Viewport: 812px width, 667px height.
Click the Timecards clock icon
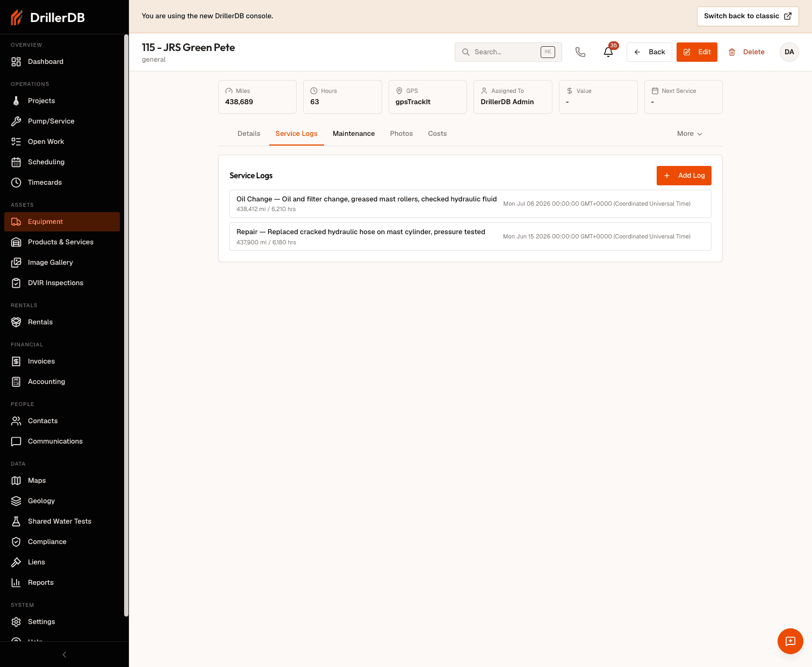tap(16, 183)
